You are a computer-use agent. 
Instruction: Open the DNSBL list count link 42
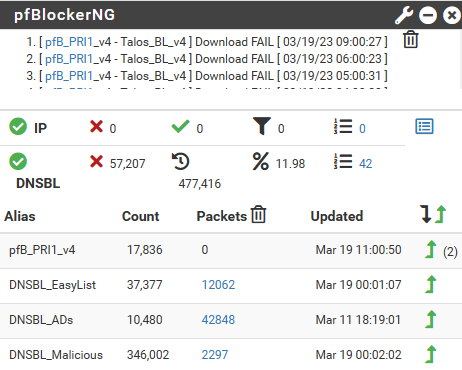366,164
